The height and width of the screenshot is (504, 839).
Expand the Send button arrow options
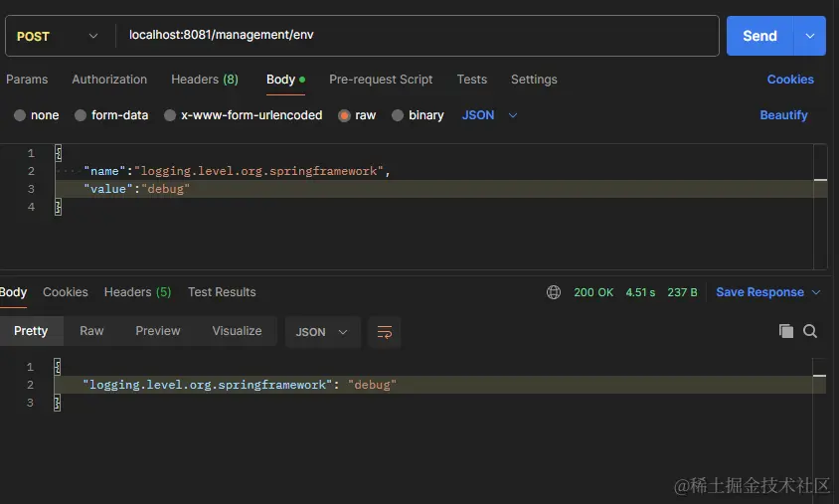[x=810, y=36]
